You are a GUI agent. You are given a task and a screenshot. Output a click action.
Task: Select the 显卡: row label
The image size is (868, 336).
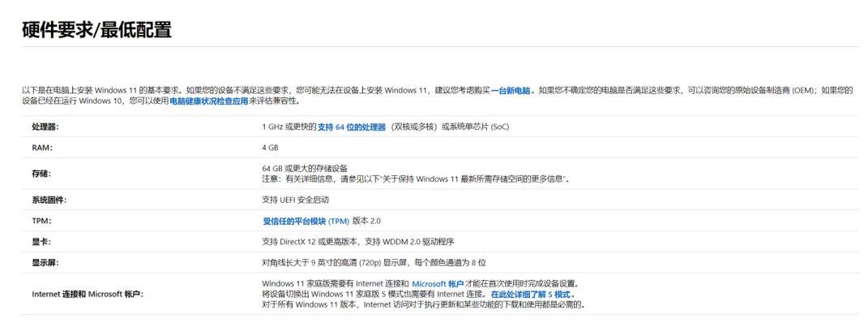pos(41,242)
